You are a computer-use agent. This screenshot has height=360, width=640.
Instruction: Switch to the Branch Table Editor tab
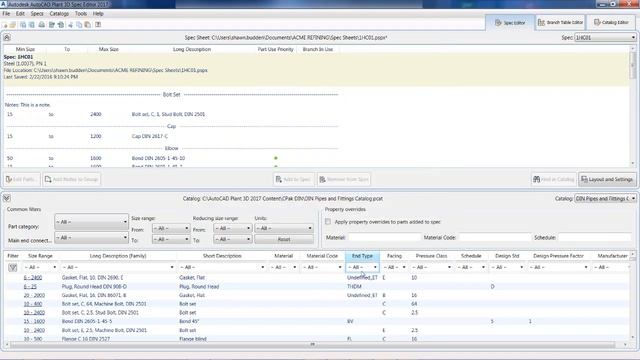point(560,22)
